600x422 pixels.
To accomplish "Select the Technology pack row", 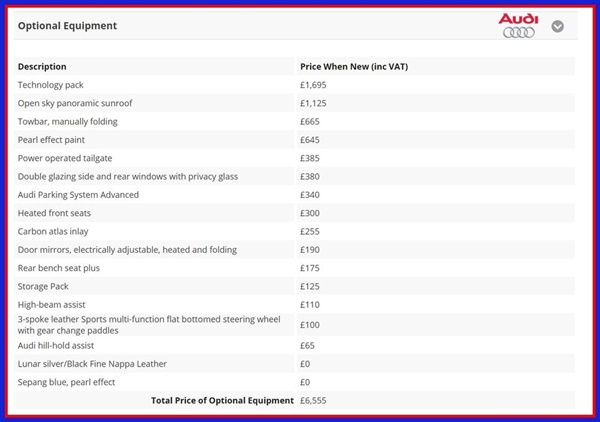I will (50, 85).
